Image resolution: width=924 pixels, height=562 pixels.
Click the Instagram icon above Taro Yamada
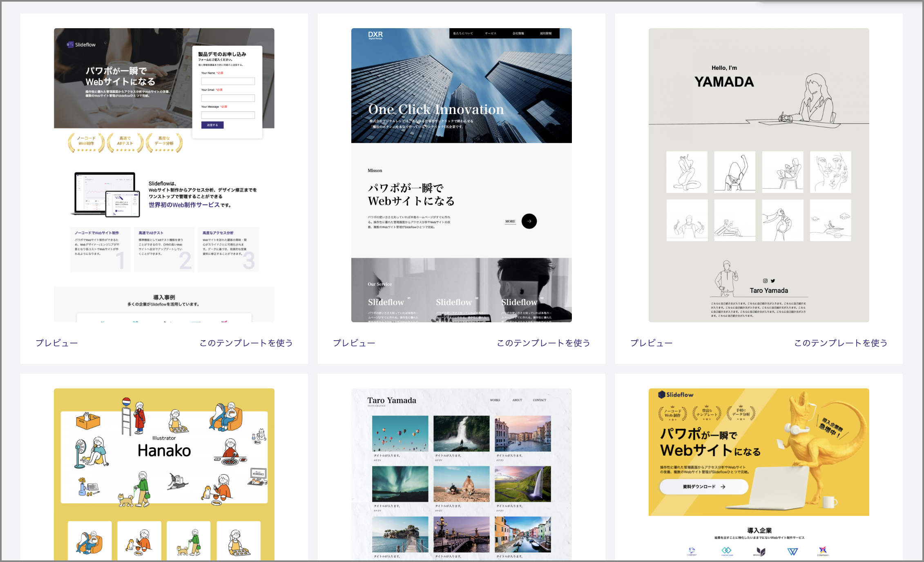click(765, 281)
